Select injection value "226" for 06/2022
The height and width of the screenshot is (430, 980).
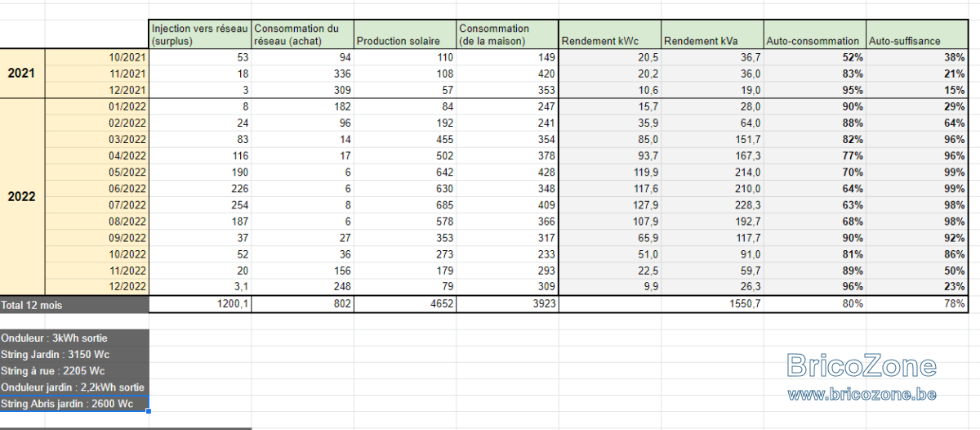click(x=200, y=188)
